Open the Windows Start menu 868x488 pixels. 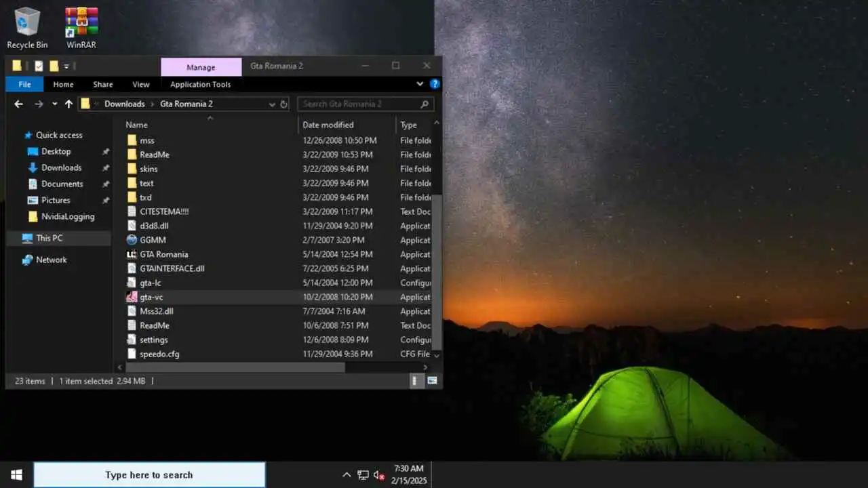coord(16,474)
